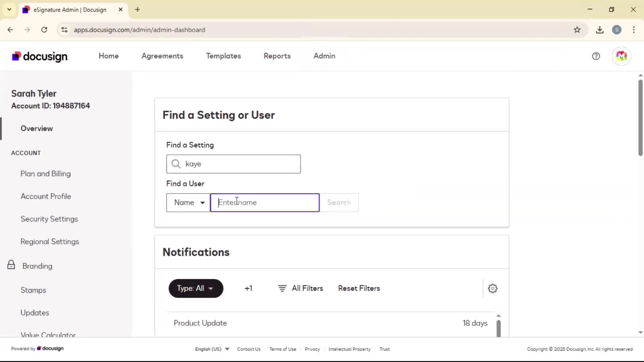
Task: Close the eSignature Admin tab
Action: [x=120, y=9]
